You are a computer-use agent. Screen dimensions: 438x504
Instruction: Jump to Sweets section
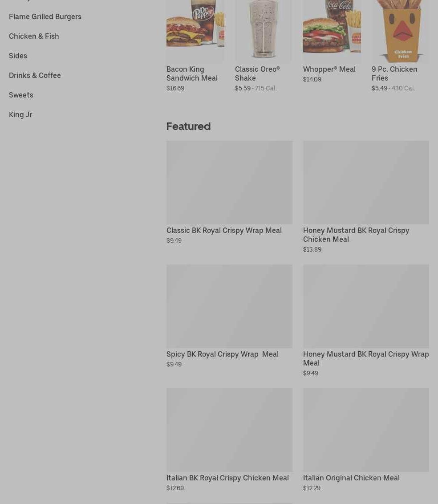[x=21, y=95]
